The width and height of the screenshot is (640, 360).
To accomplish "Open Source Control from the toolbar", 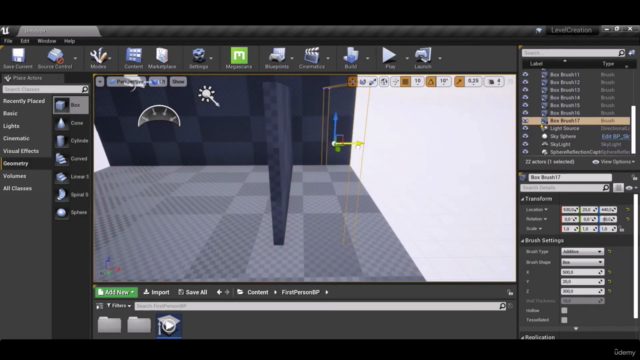I will (55, 58).
